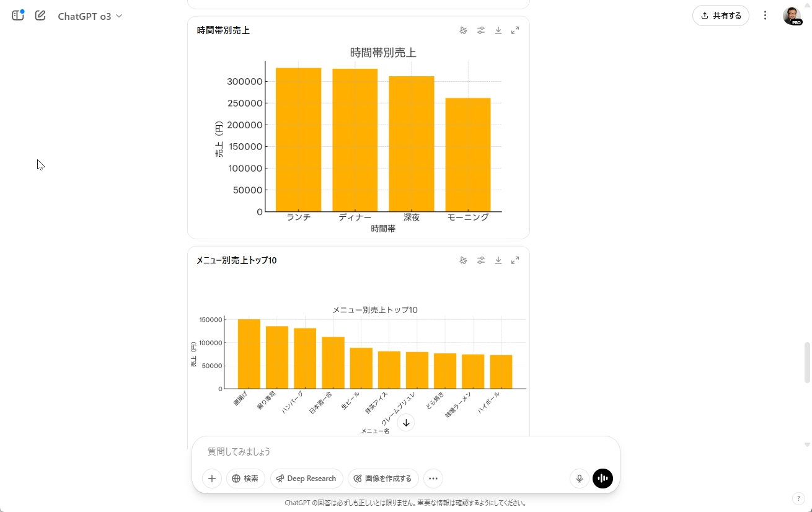The width and height of the screenshot is (812, 512).
Task: Open chart settings for the 時間帯別売上 chart
Action: 481,30
